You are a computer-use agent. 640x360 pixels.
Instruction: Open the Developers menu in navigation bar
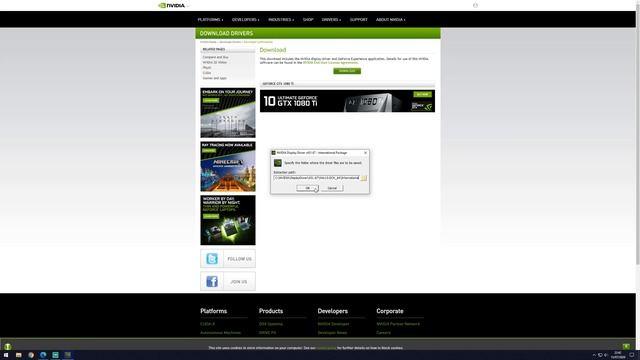[245, 20]
